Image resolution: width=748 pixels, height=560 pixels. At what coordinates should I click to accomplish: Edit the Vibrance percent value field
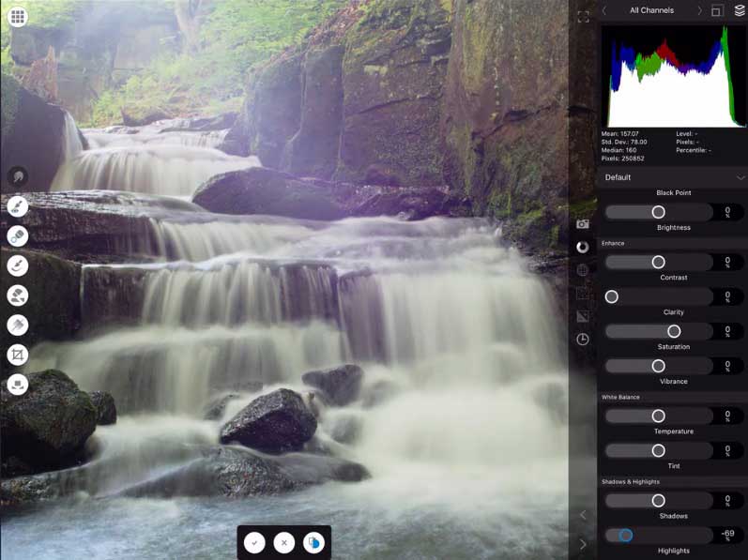728,366
